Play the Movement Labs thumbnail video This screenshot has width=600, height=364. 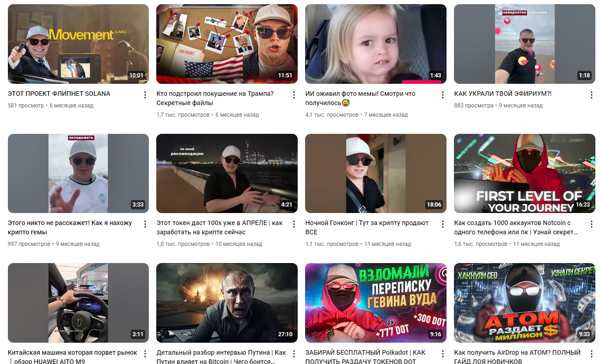tap(78, 44)
